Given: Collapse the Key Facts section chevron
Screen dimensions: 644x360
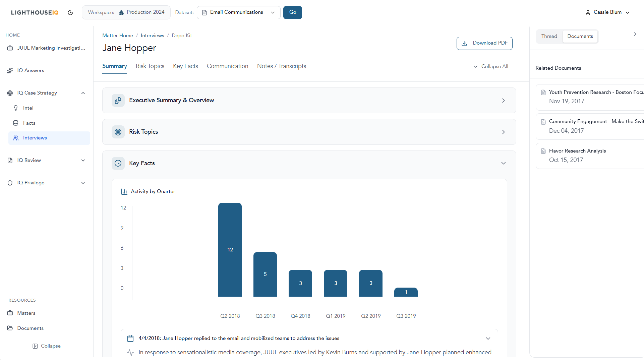Looking at the screenshot, I should coord(503,163).
